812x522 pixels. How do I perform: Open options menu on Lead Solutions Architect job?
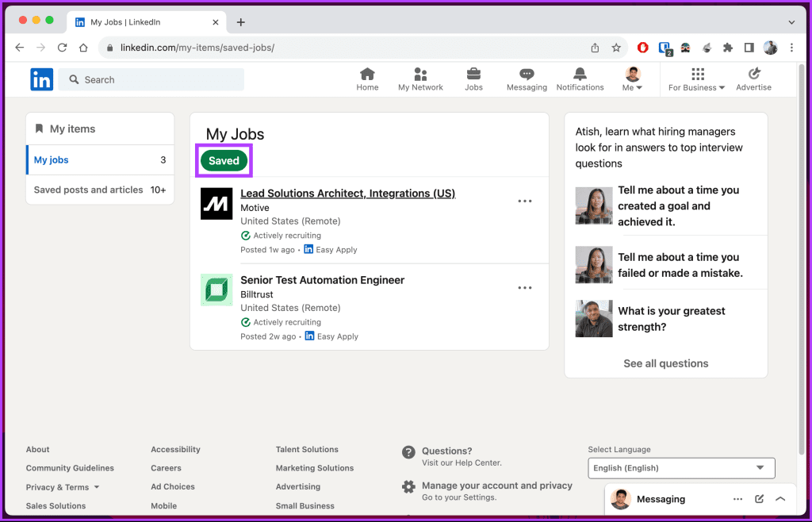(524, 201)
